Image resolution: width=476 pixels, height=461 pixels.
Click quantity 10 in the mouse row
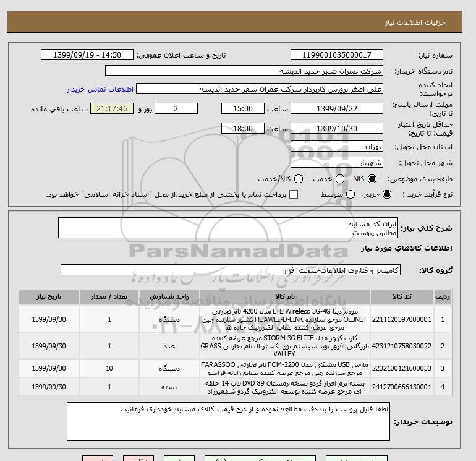[x=109, y=368]
